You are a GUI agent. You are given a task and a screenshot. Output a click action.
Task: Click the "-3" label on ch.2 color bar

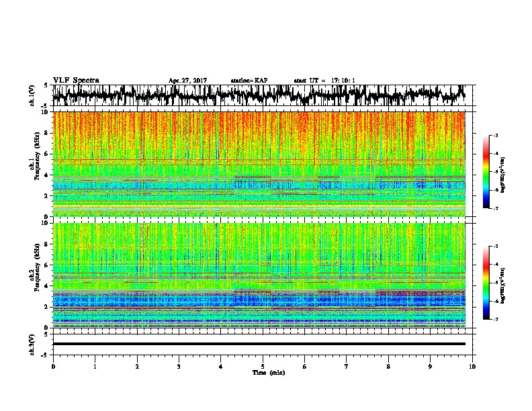495,246
